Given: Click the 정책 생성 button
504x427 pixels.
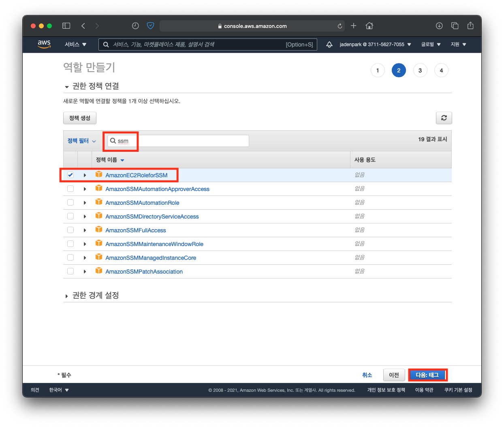Looking at the screenshot, I should click(80, 118).
